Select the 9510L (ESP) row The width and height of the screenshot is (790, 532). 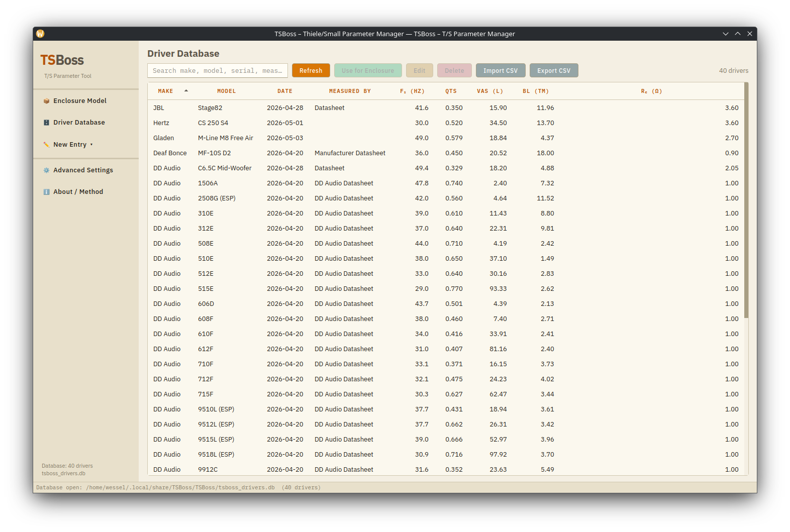pyautogui.click(x=446, y=409)
